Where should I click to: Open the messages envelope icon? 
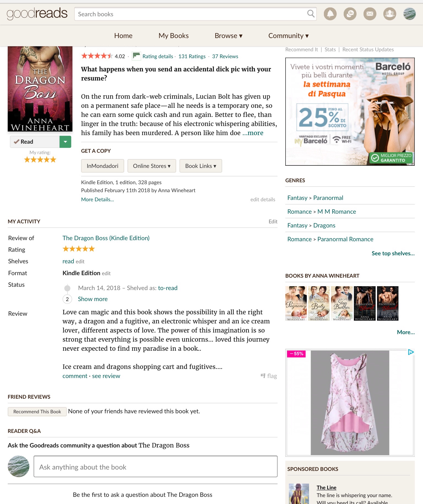pos(370,14)
